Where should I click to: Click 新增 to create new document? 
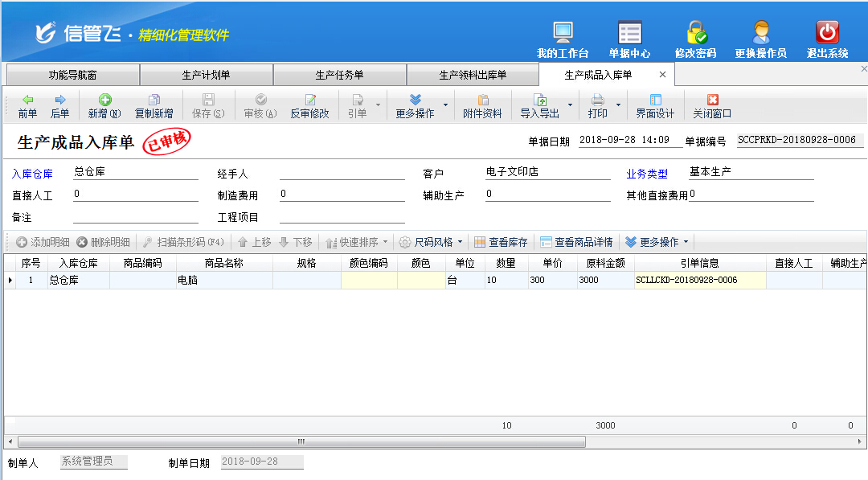[104, 105]
